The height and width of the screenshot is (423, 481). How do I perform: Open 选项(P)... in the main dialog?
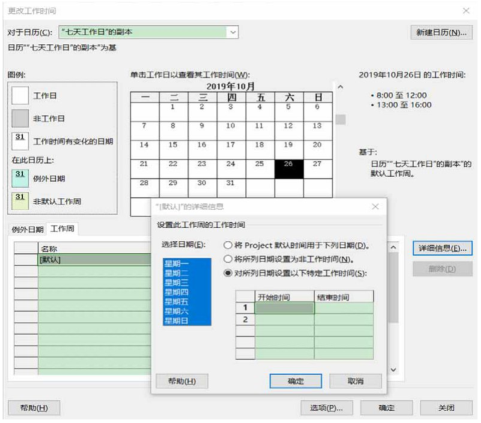tap(326, 408)
